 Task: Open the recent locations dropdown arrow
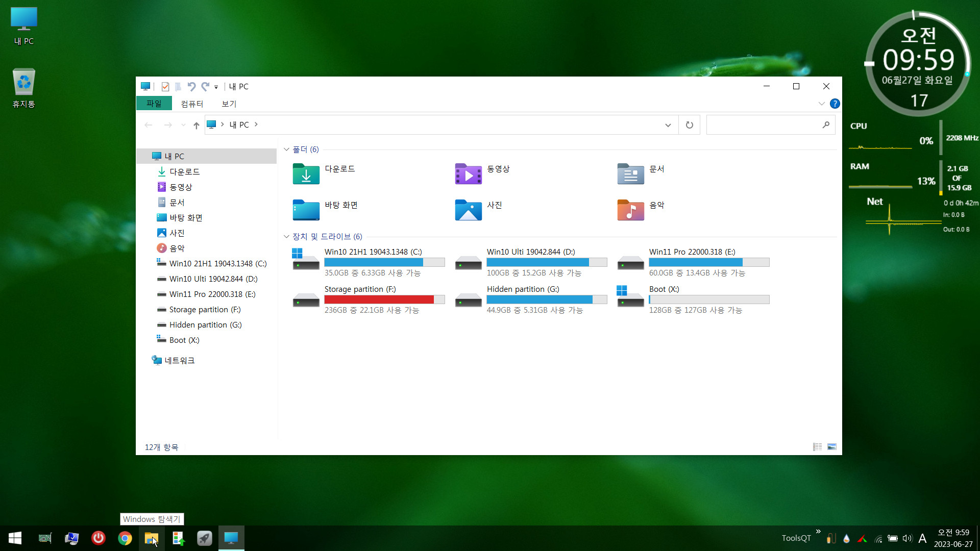click(x=183, y=125)
